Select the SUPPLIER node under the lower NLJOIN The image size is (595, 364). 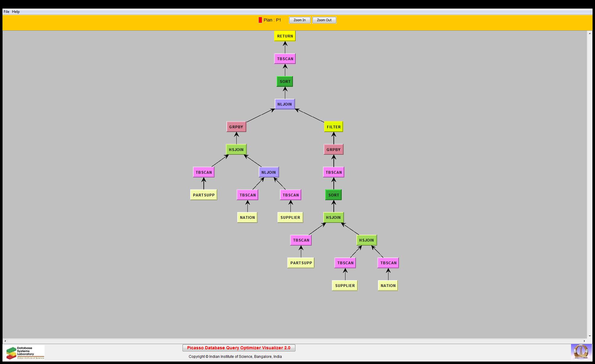[290, 217]
